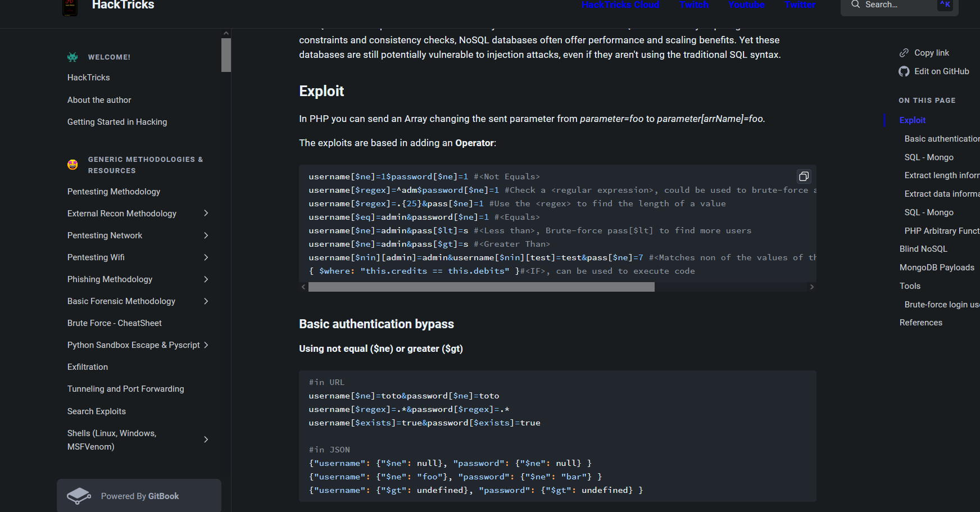Screen dimensions: 980x512
Task: Jump to References outline entry
Action: click(920, 323)
